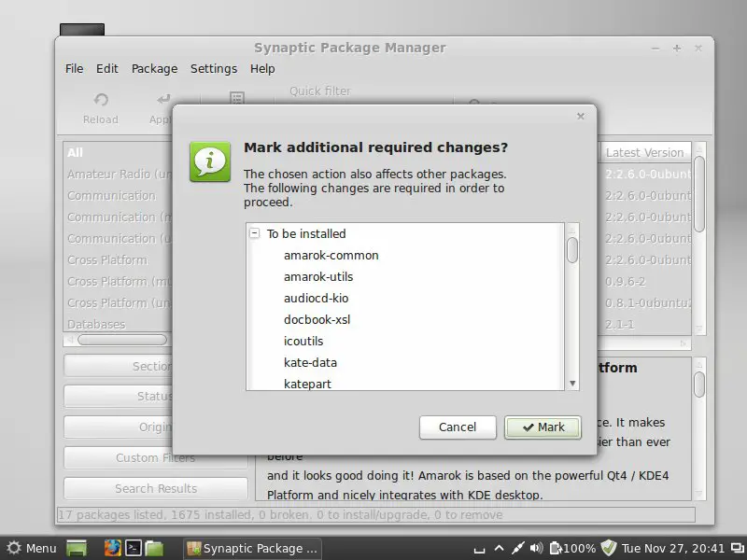Click the green info speech-bubble icon
The width and height of the screenshot is (747, 560).
pos(210,161)
